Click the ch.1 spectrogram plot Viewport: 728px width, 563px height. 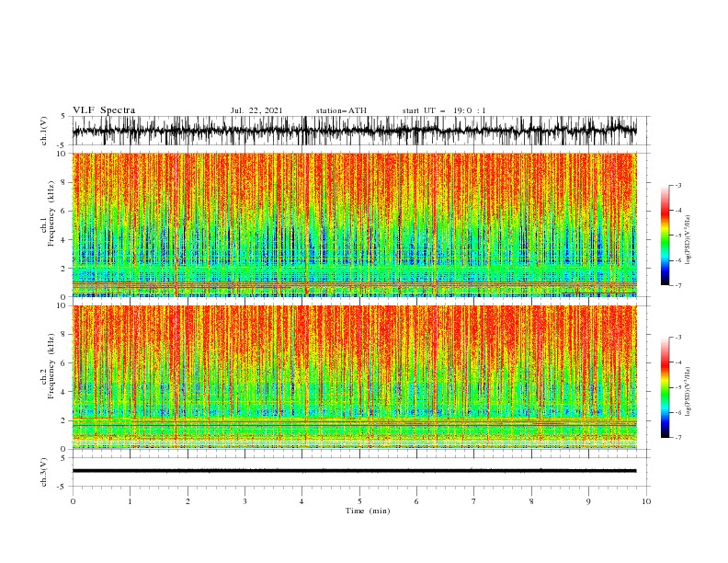pyautogui.click(x=354, y=224)
